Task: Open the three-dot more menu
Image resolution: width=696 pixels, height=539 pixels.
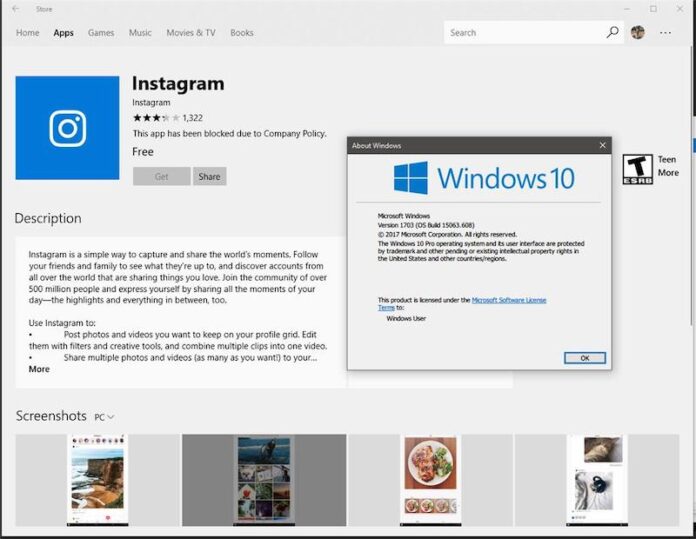Action: (665, 33)
